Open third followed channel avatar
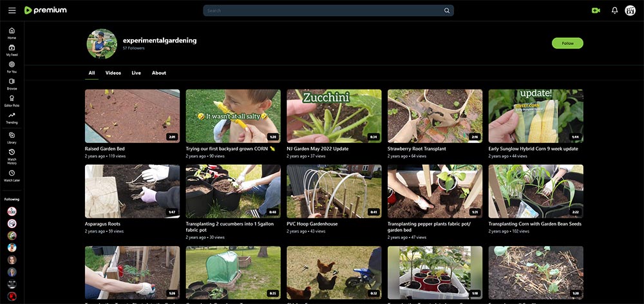The height and width of the screenshot is (304, 644). coord(12,235)
